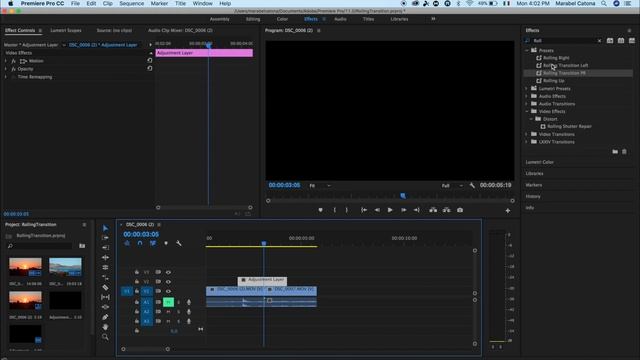Collapse the Presets folder
Screen dimensions: 640x360
(527, 51)
